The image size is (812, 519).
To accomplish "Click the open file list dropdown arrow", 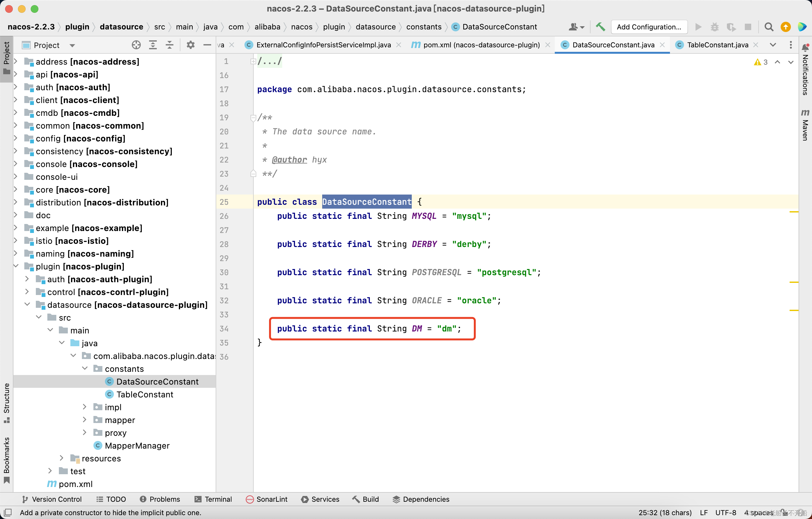I will coord(773,45).
